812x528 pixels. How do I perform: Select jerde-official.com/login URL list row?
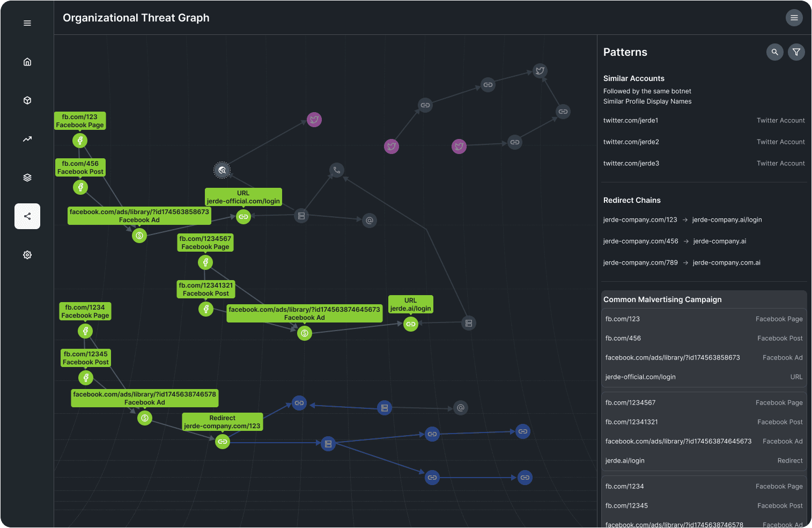tap(704, 377)
